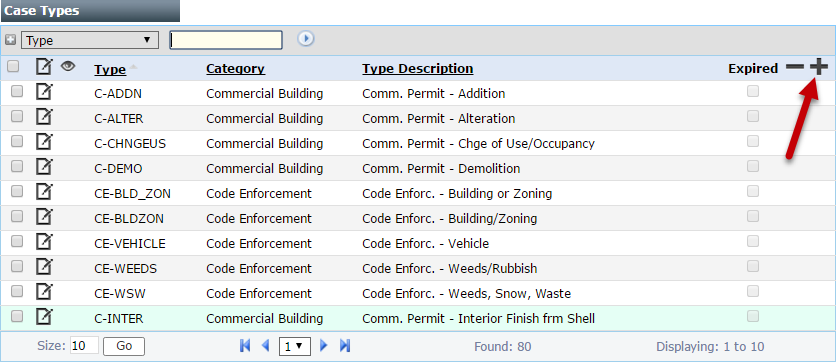This screenshot has width=836, height=362.
Task: Sort by the Category column header
Action: pos(235,69)
